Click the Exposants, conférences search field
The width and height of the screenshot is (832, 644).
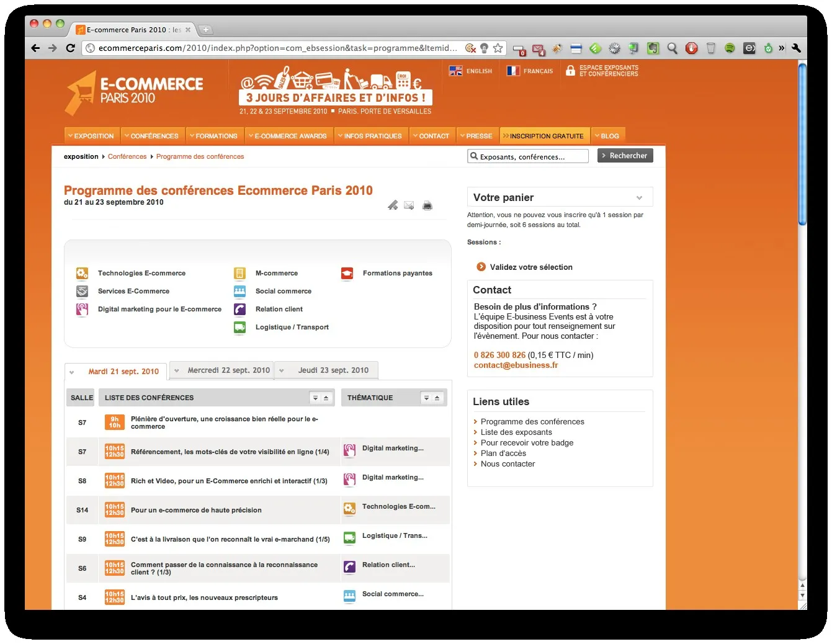[528, 156]
